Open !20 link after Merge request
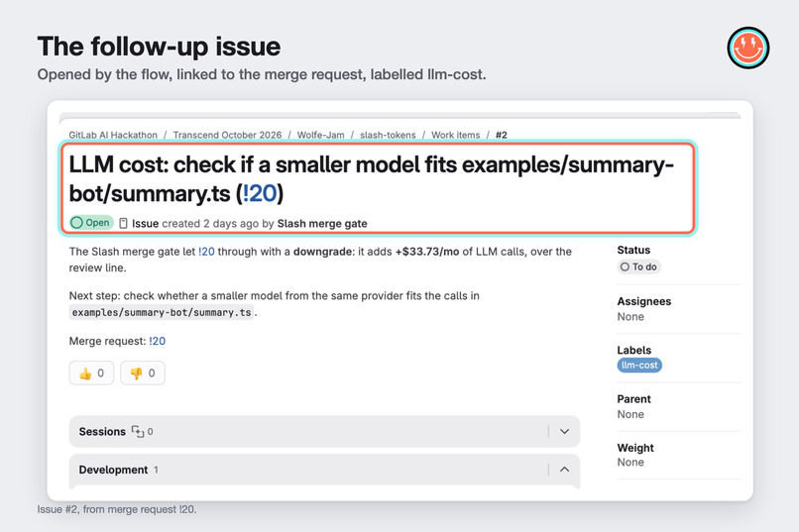799x532 pixels. tap(157, 341)
